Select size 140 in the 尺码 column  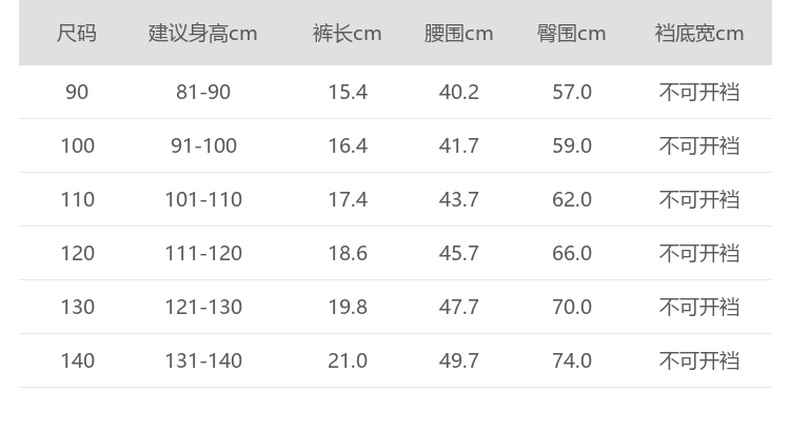coord(77,361)
